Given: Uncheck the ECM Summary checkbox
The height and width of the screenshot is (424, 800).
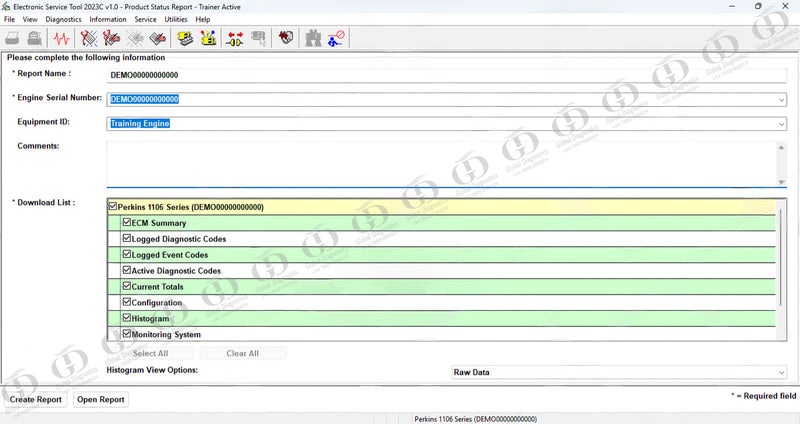Looking at the screenshot, I should tap(127, 223).
